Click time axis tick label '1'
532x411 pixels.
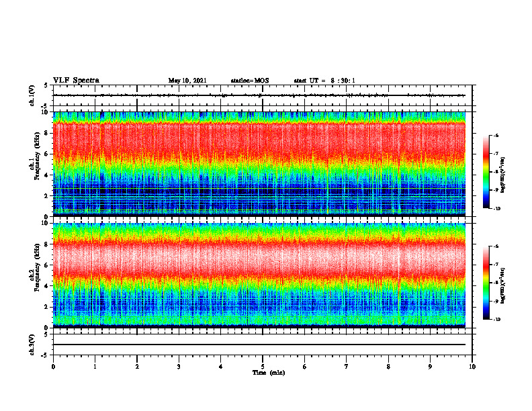tap(95, 367)
